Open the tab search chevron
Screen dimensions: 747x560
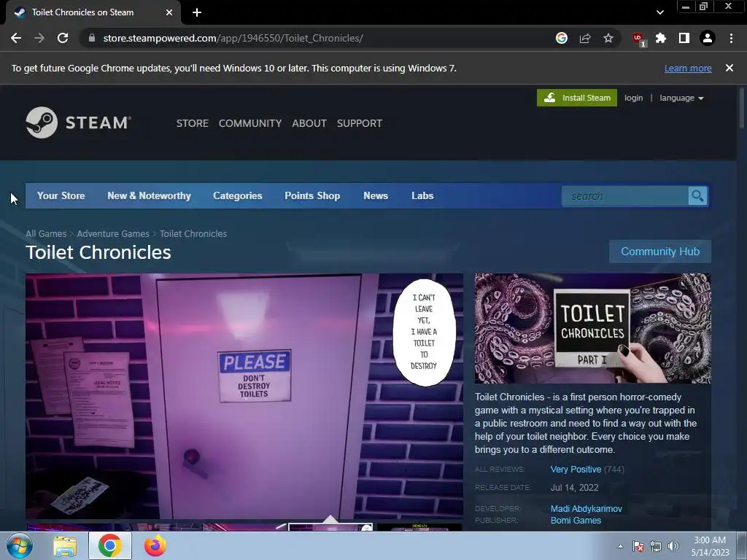(659, 12)
